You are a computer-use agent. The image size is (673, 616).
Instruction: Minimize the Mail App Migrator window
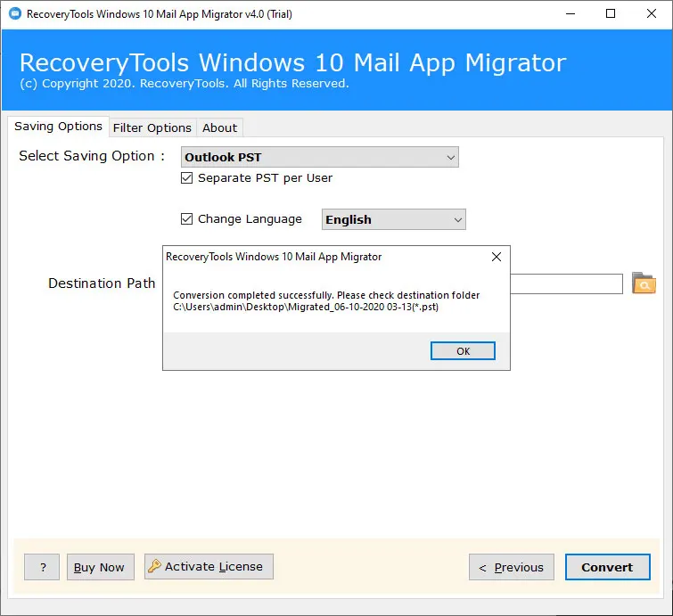click(569, 14)
